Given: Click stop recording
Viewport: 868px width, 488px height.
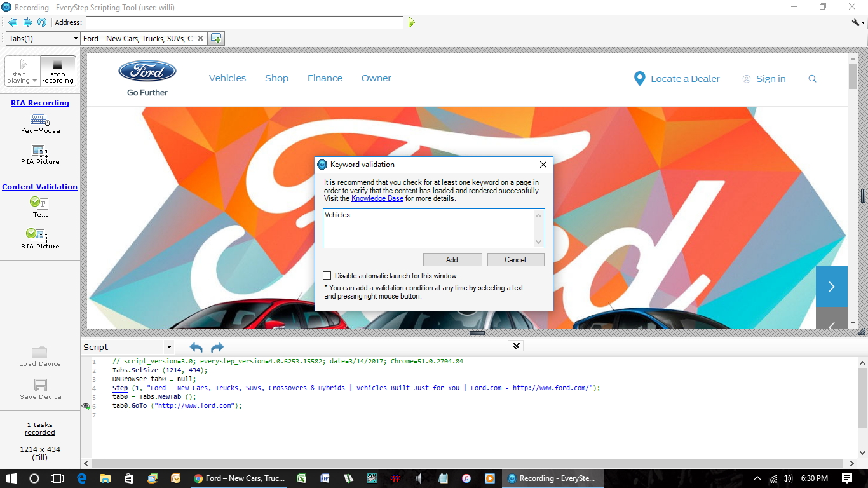Looking at the screenshot, I should pos(58,71).
